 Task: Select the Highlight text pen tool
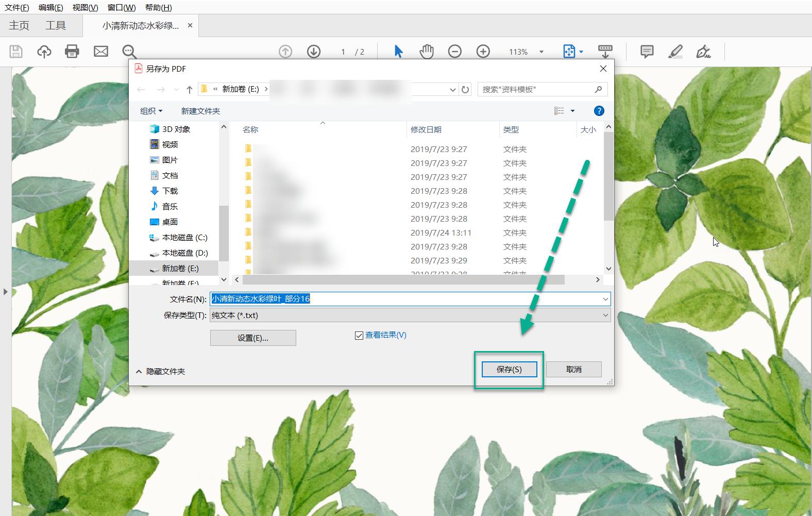coord(675,52)
